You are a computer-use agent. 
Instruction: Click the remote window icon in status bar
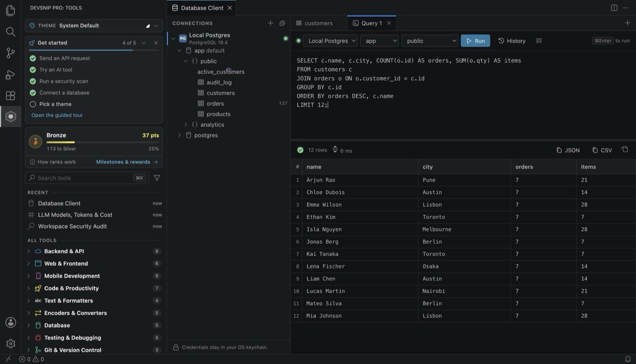point(7,359)
